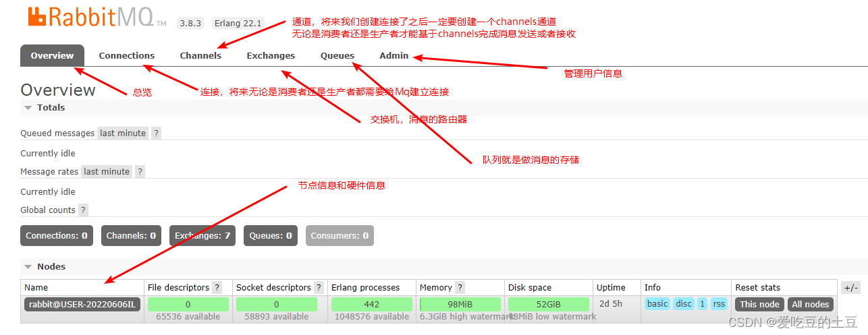Viewport: 868px width, 335px height.
Task: Open the Admin tab
Action: point(394,55)
